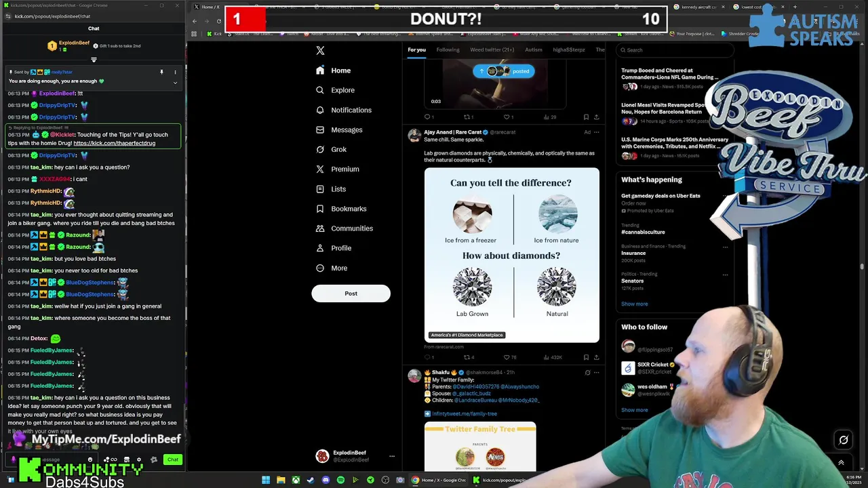This screenshot has height=488, width=868.
Task: Open the Senators trending topic
Action: tap(632, 281)
